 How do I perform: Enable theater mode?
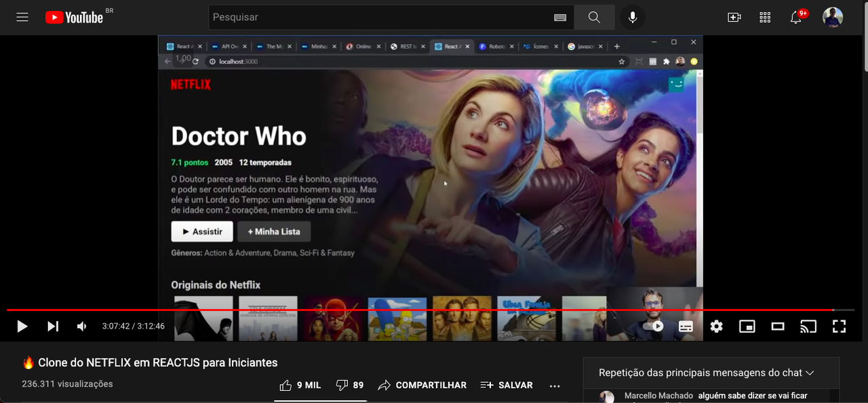pyautogui.click(x=777, y=326)
